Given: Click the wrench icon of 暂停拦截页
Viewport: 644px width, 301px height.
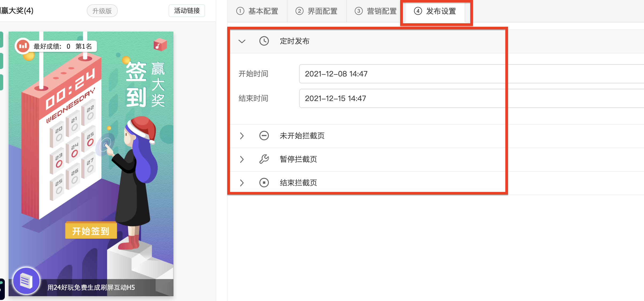Looking at the screenshot, I should click(264, 159).
